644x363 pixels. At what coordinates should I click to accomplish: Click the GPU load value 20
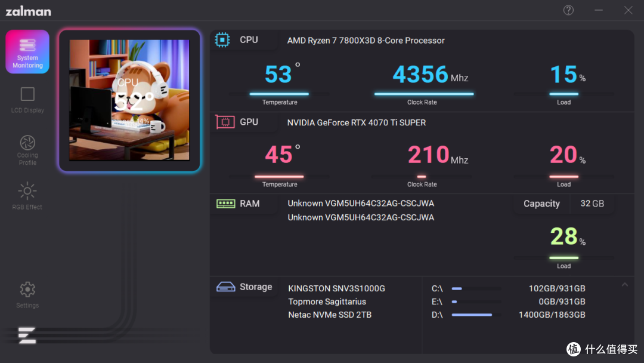(563, 155)
